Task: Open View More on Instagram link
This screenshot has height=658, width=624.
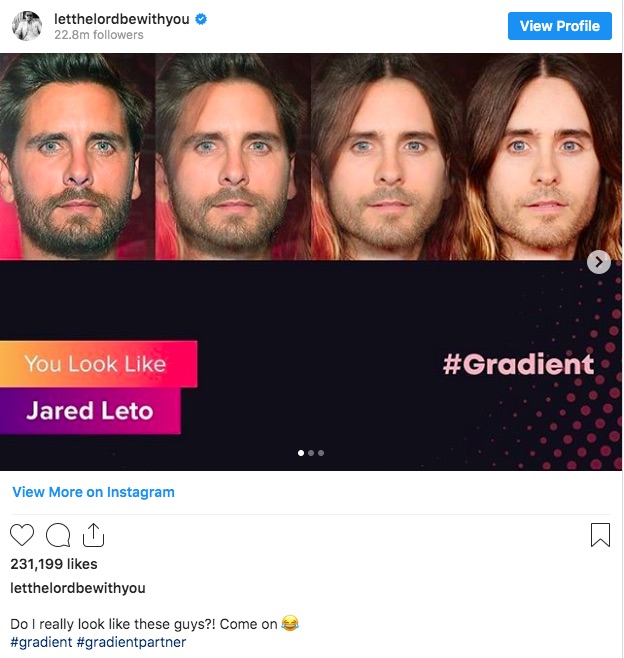Action: pos(93,492)
